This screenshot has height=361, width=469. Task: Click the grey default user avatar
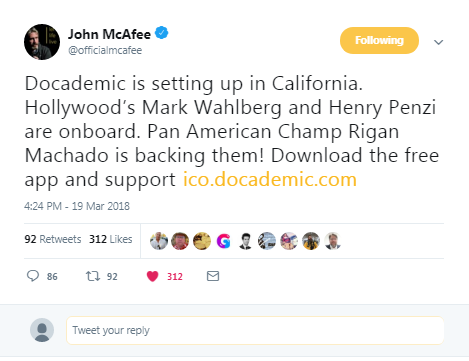(42, 330)
